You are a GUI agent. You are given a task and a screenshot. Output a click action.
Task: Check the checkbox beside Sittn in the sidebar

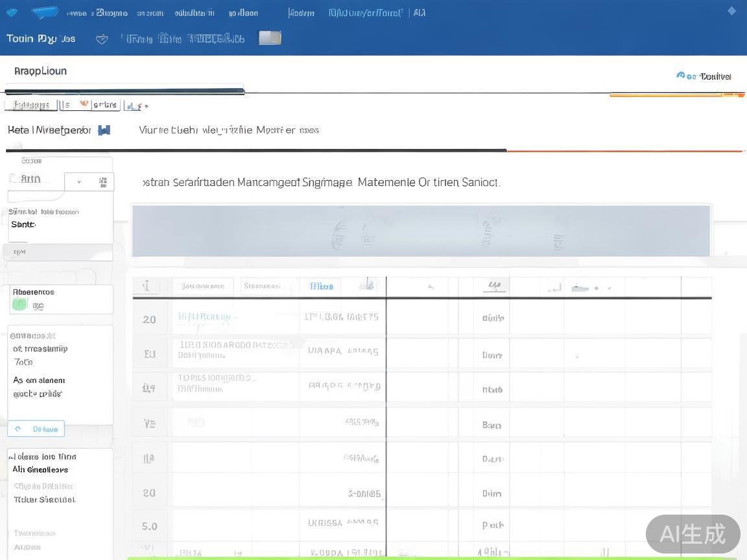pyautogui.click(x=13, y=178)
